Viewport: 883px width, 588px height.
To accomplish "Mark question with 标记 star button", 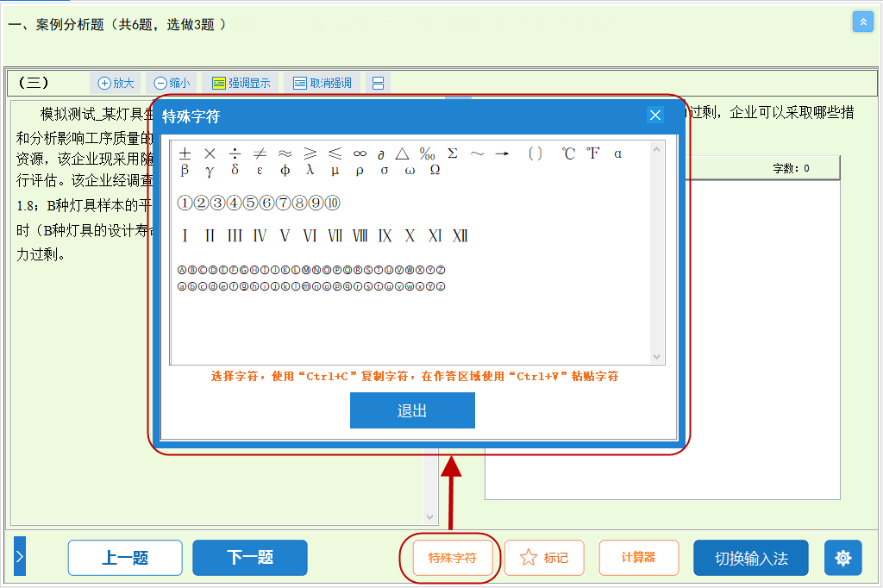I will [x=544, y=558].
